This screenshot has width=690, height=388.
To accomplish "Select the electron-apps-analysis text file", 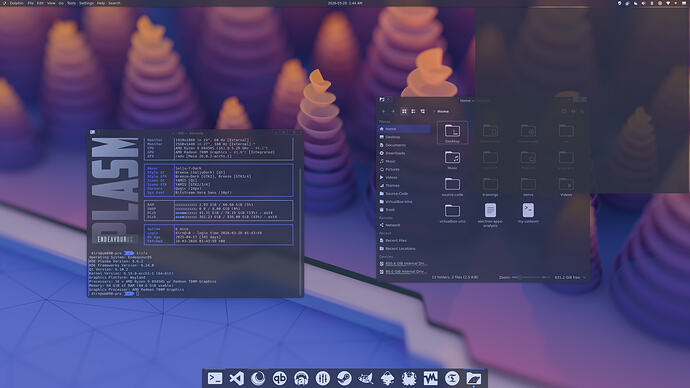I will coord(490,215).
